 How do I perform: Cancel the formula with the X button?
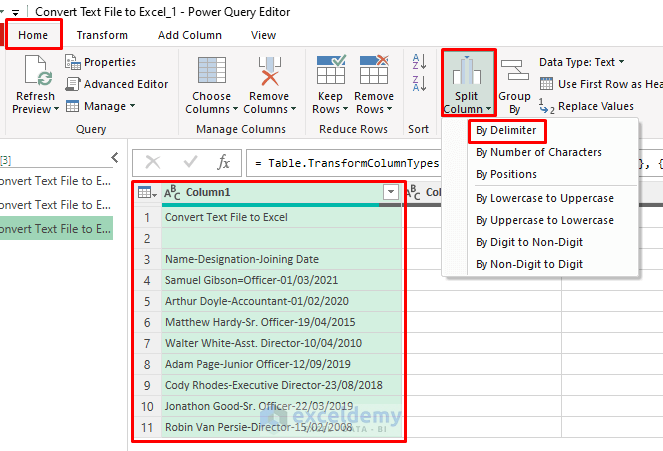coord(153,162)
